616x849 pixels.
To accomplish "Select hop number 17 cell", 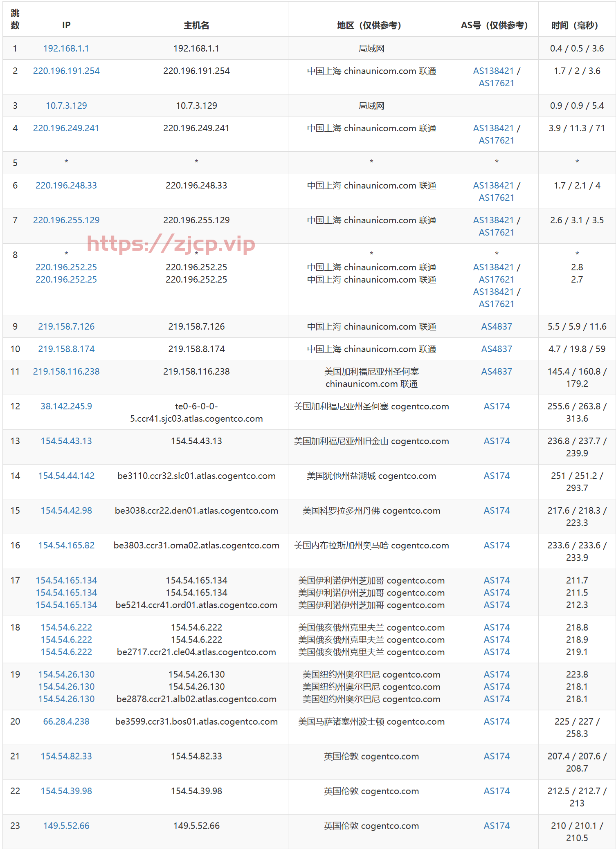I will [15, 592].
